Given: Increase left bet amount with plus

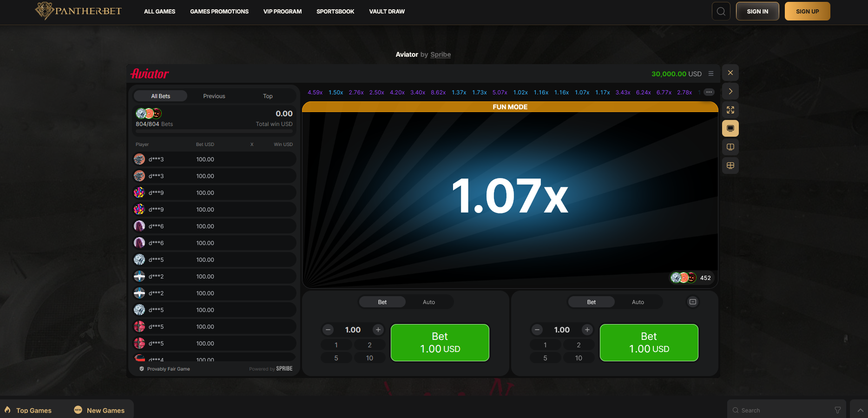Looking at the screenshot, I should coord(378,330).
